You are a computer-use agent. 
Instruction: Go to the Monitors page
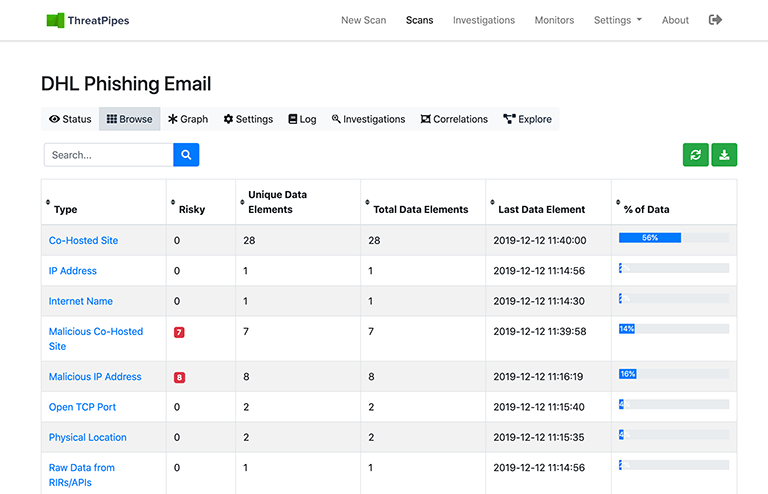[x=554, y=20]
